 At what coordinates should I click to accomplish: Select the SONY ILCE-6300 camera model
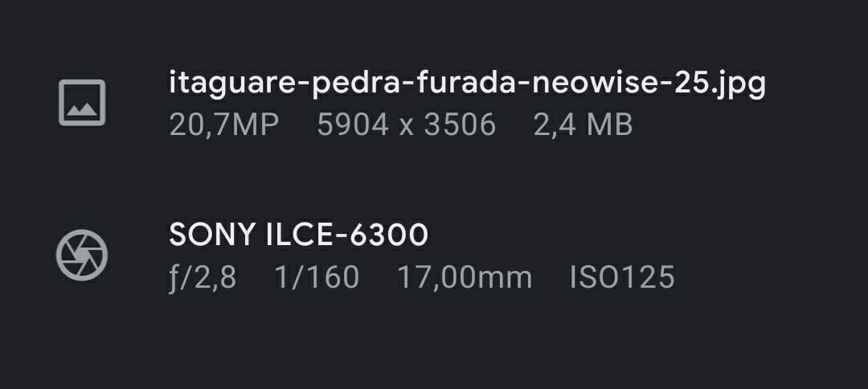pos(298,235)
